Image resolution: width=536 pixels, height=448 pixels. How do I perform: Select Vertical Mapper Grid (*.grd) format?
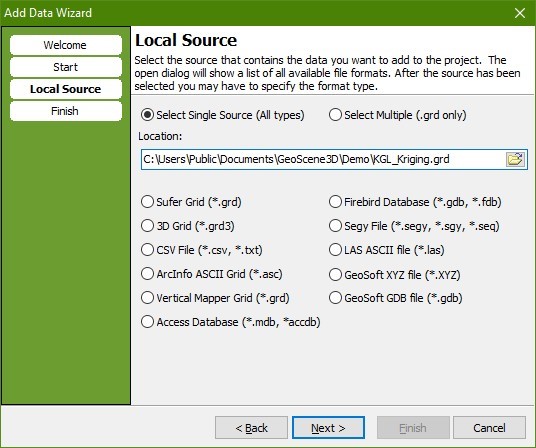click(215, 298)
